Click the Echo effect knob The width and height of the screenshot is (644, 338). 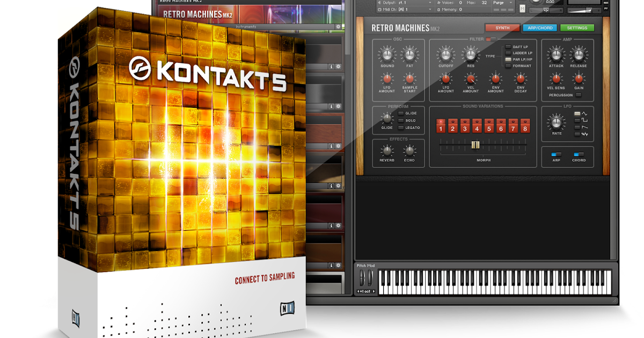[x=409, y=150]
